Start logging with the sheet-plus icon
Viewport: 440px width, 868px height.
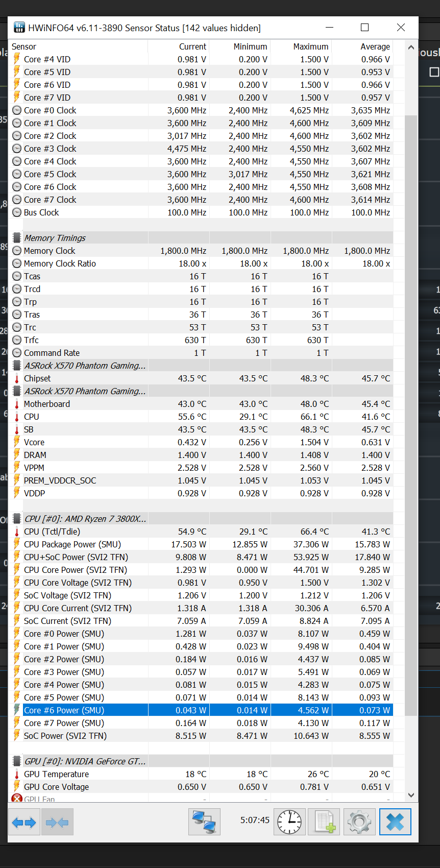(x=325, y=822)
